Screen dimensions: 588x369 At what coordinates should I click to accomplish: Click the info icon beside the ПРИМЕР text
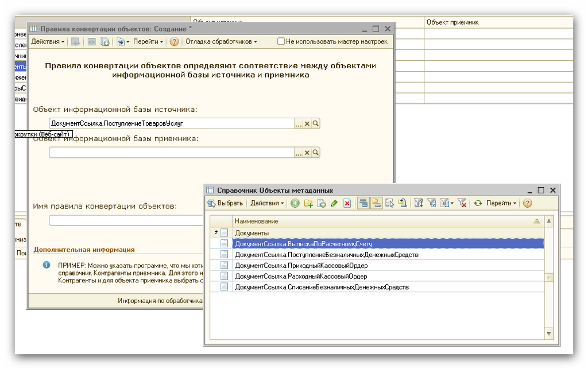tap(47, 265)
